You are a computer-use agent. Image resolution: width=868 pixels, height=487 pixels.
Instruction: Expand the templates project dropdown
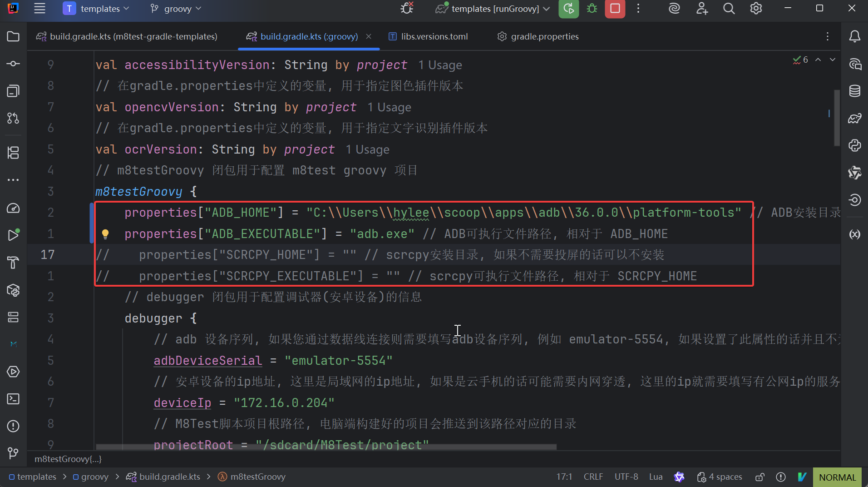(x=96, y=9)
